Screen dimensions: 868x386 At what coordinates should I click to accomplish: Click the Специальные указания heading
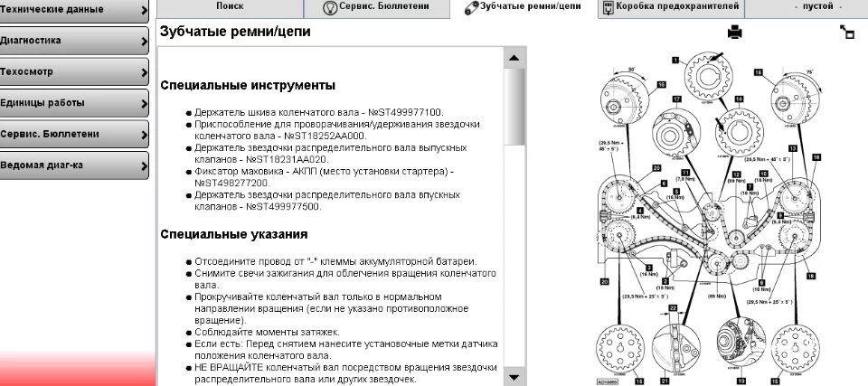[x=233, y=234]
